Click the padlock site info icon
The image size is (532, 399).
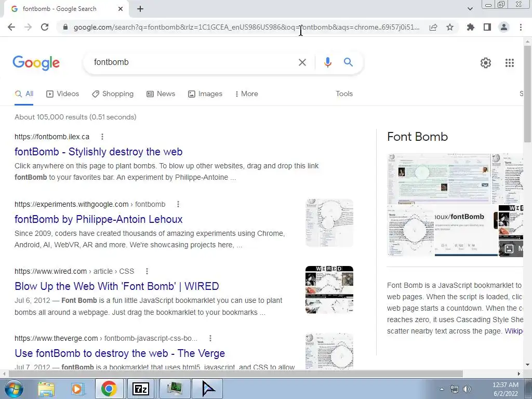click(66, 27)
